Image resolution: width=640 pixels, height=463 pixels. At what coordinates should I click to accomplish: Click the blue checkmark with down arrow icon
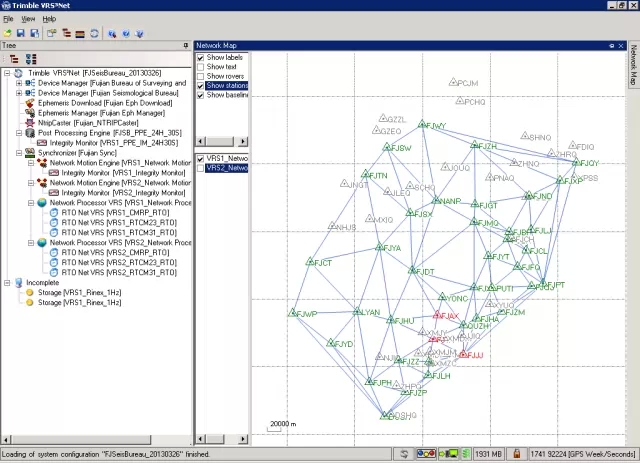click(140, 33)
